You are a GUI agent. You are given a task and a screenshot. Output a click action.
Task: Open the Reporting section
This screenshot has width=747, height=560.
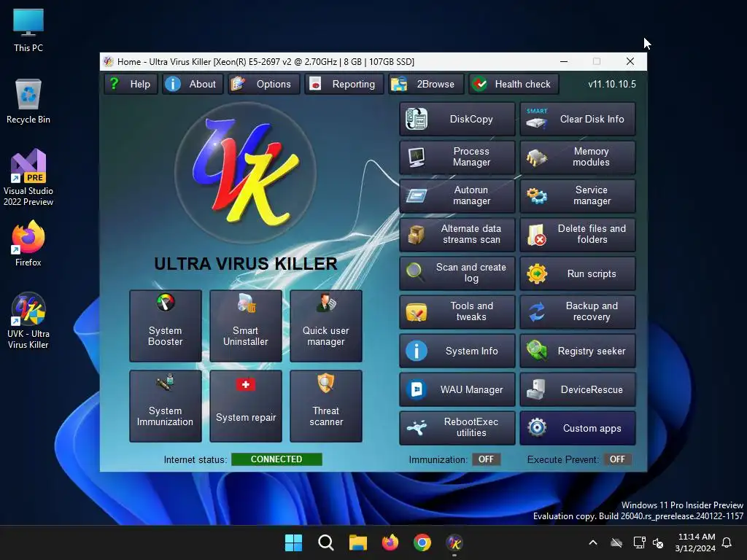344,85
